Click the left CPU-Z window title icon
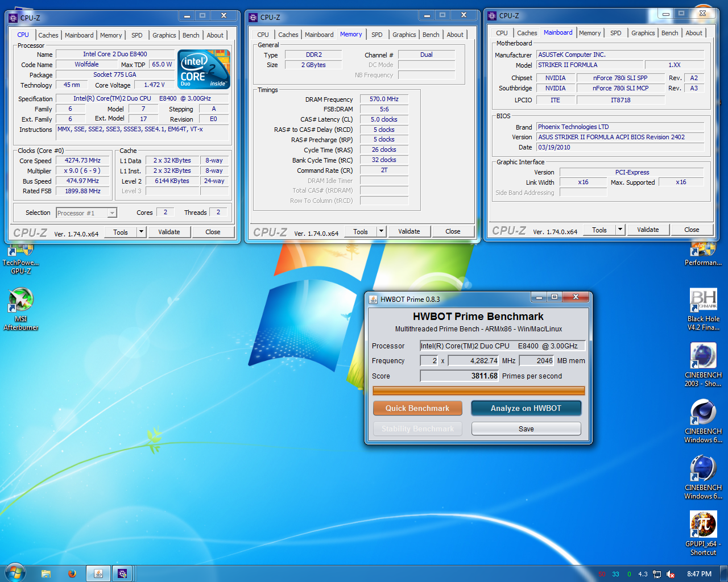728x582 pixels. 14,18
